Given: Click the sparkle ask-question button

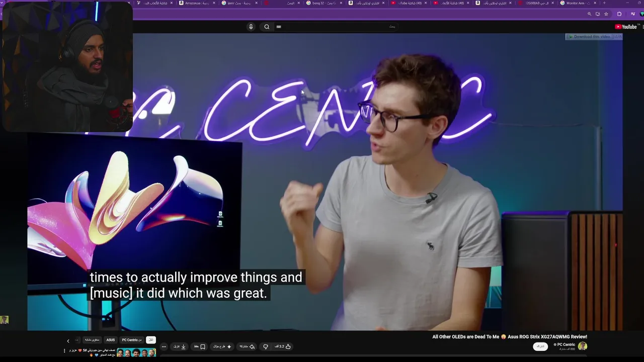Looking at the screenshot, I should click(x=222, y=346).
